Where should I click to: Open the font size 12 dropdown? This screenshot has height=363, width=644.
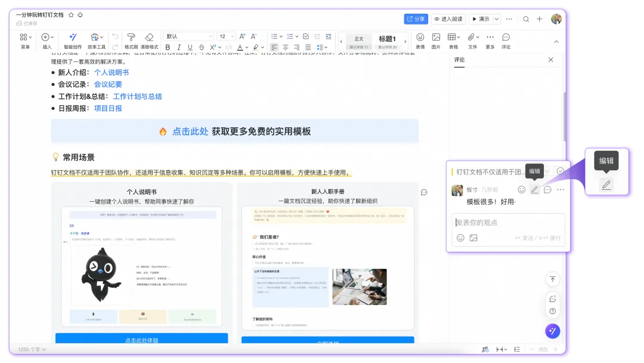pyautogui.click(x=227, y=36)
